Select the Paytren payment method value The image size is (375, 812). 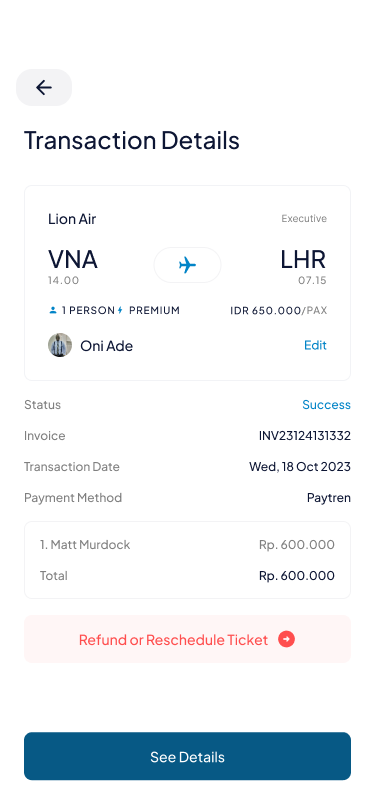(x=329, y=498)
